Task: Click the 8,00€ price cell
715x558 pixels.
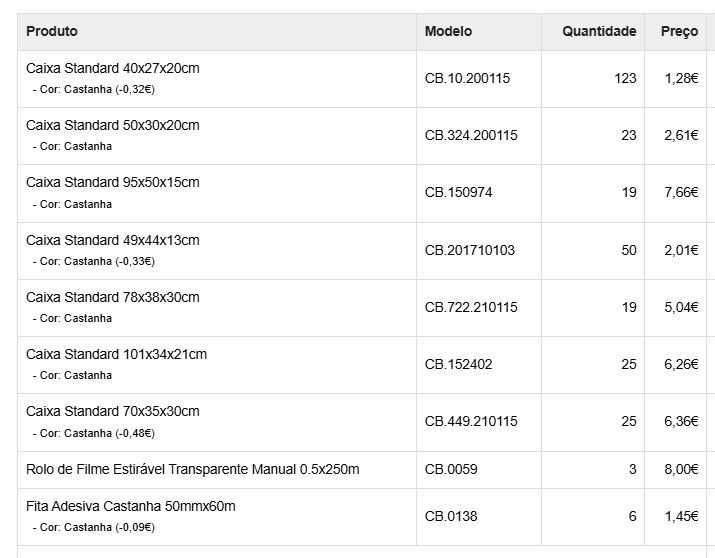Action: click(x=681, y=469)
